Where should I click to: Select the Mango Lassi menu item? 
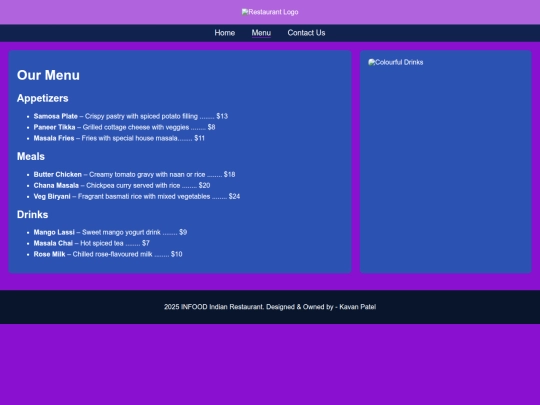tap(110, 232)
